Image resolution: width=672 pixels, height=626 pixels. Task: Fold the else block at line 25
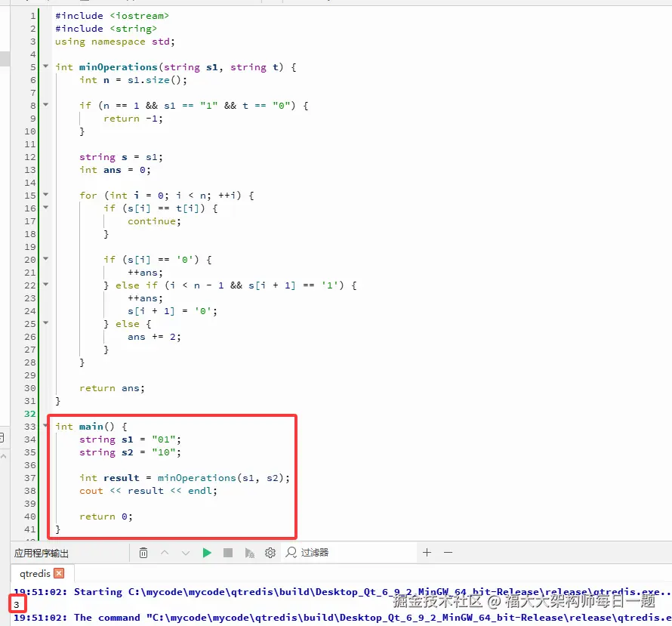click(x=46, y=322)
